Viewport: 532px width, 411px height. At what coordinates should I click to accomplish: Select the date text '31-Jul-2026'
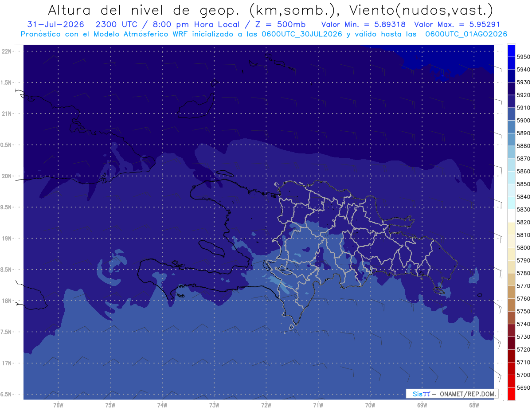click(55, 24)
